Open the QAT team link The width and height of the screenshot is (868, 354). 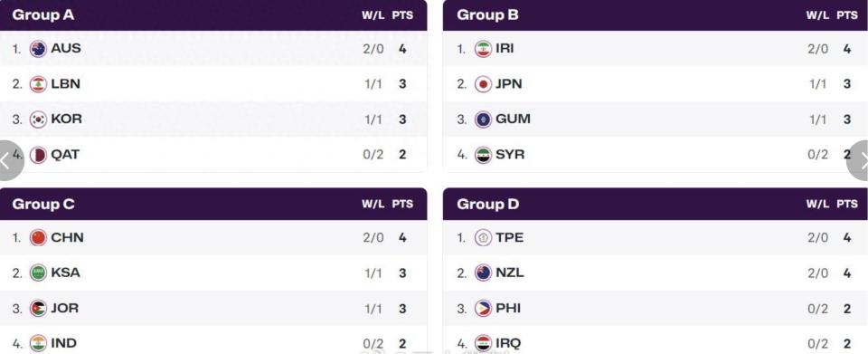65,155
